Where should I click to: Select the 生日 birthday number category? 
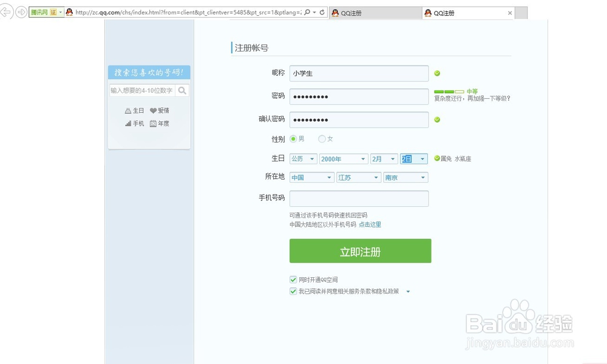pyautogui.click(x=134, y=110)
